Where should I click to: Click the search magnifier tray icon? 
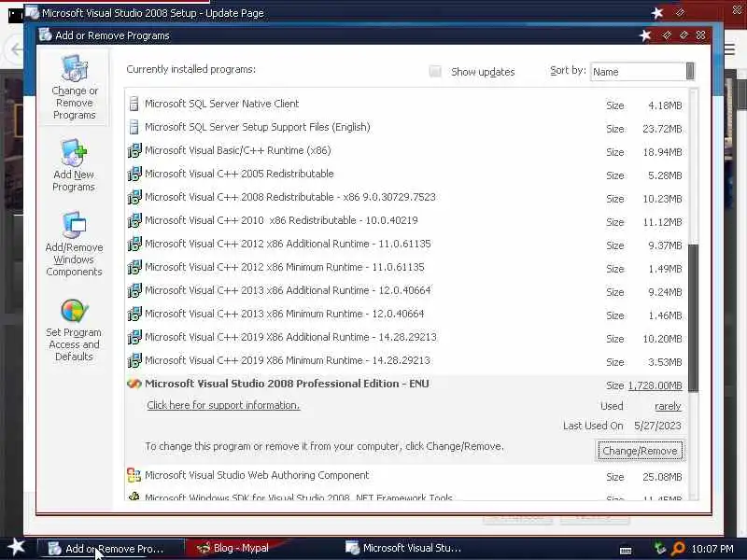(x=678, y=549)
